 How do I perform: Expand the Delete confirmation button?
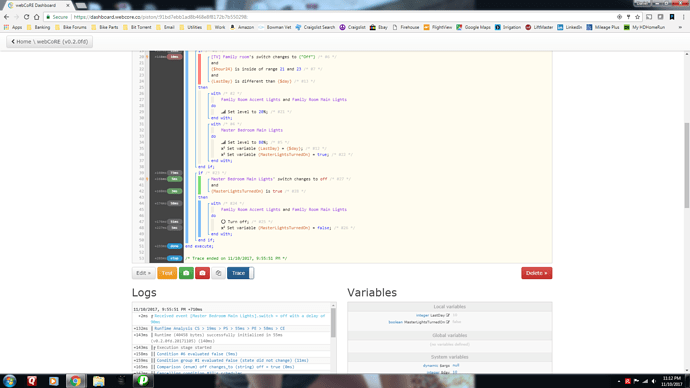[536, 273]
